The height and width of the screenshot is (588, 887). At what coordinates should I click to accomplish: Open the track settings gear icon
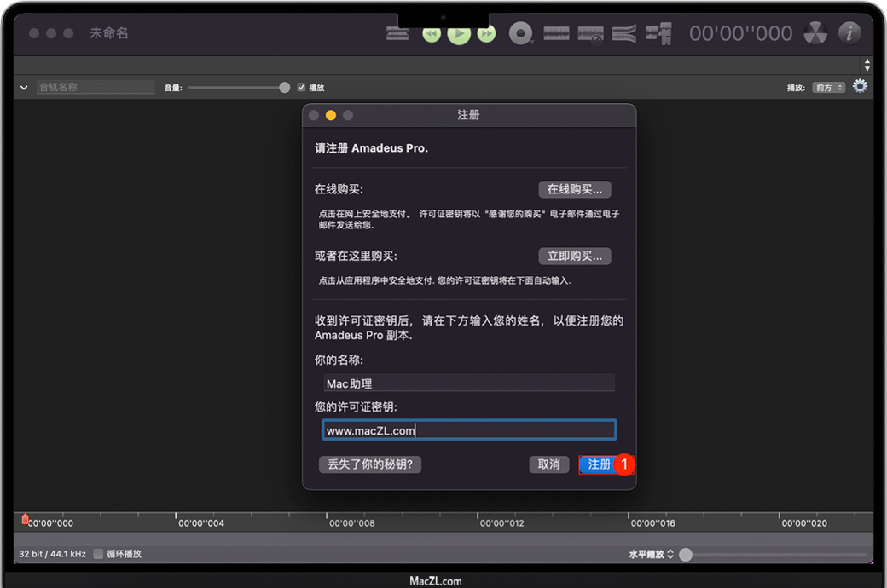(x=860, y=87)
